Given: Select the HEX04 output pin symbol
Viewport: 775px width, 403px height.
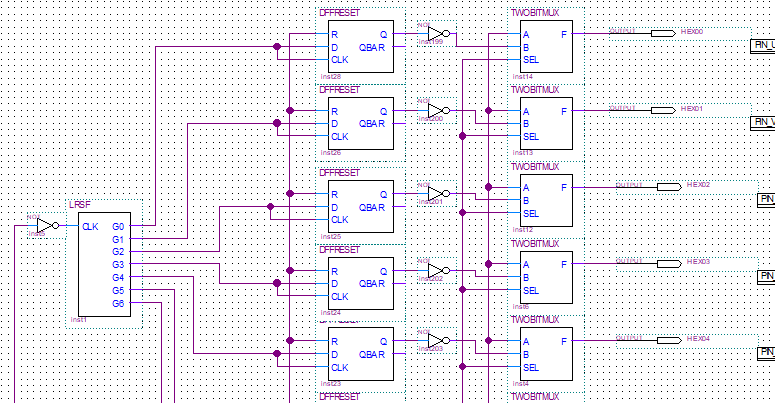Looking at the screenshot, I should coord(669,340).
